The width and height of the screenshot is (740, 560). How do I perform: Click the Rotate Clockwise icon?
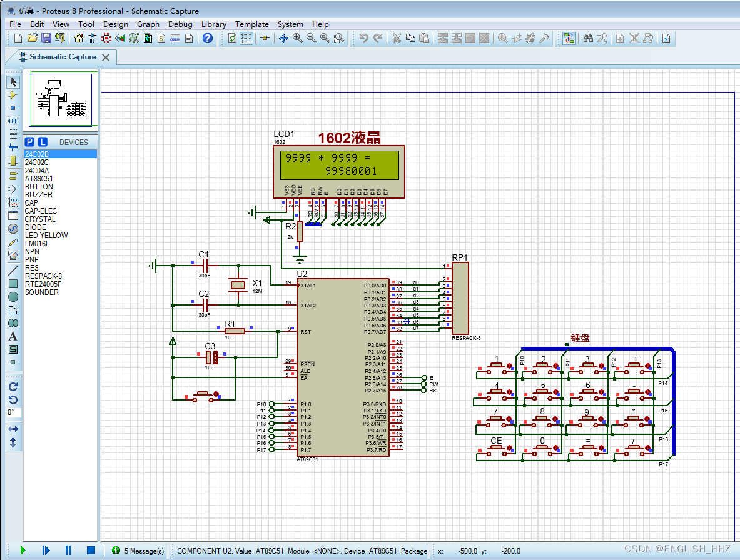point(13,387)
